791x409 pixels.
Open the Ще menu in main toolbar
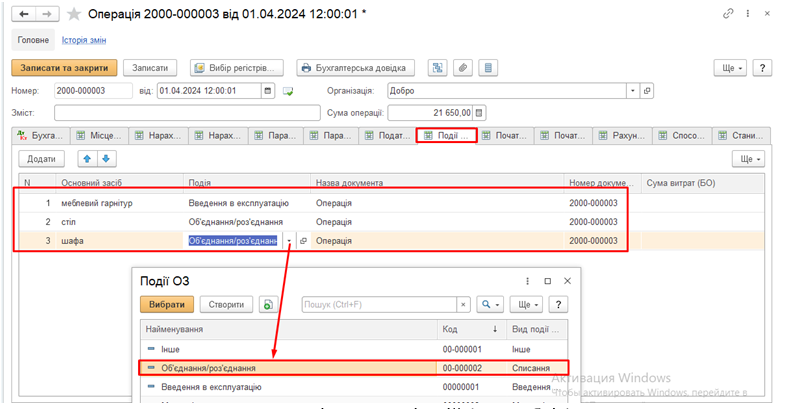click(x=729, y=68)
